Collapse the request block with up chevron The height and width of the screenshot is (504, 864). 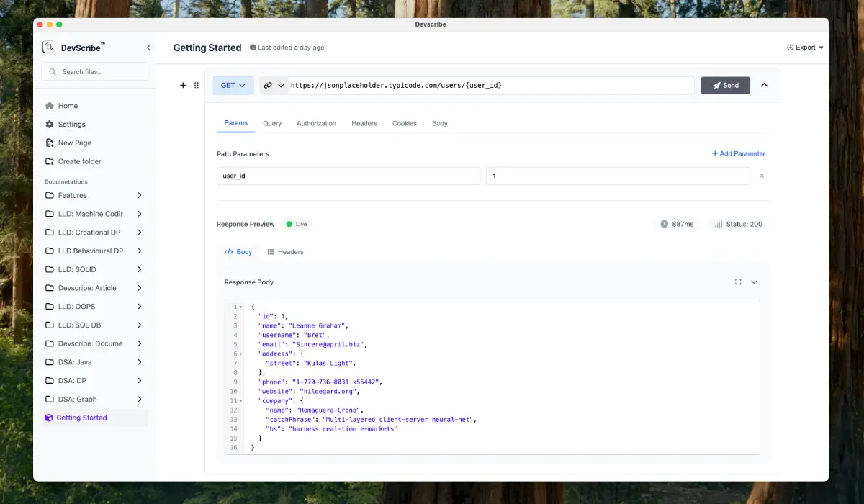click(x=764, y=85)
